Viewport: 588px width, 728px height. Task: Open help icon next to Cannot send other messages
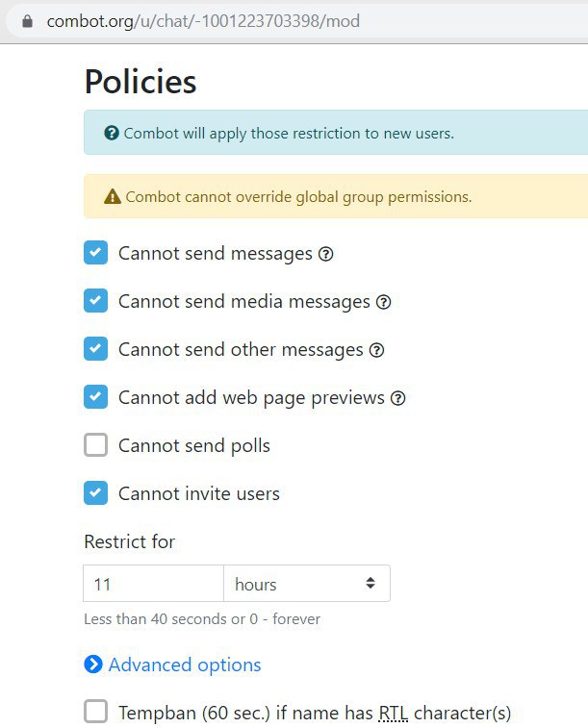coord(376,350)
